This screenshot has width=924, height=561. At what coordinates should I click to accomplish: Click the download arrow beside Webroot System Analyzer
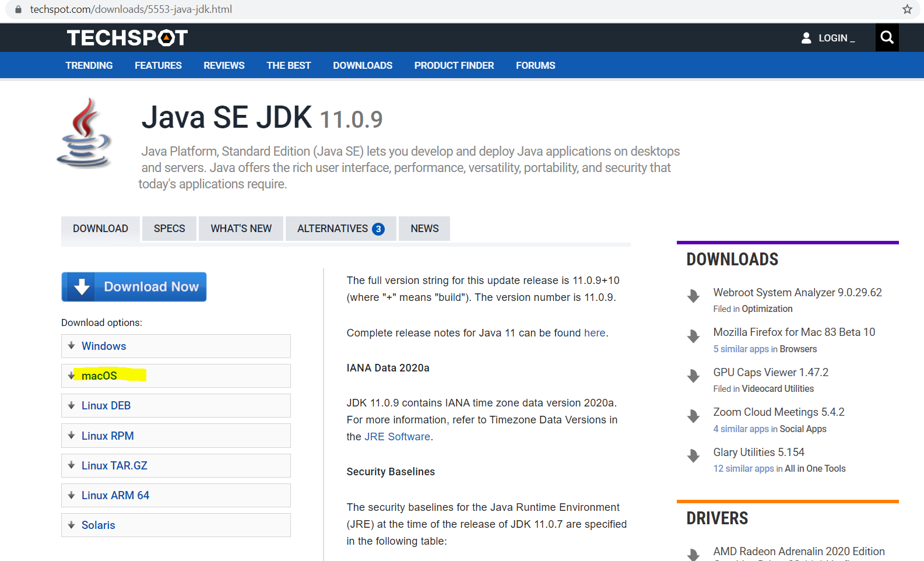pos(693,296)
